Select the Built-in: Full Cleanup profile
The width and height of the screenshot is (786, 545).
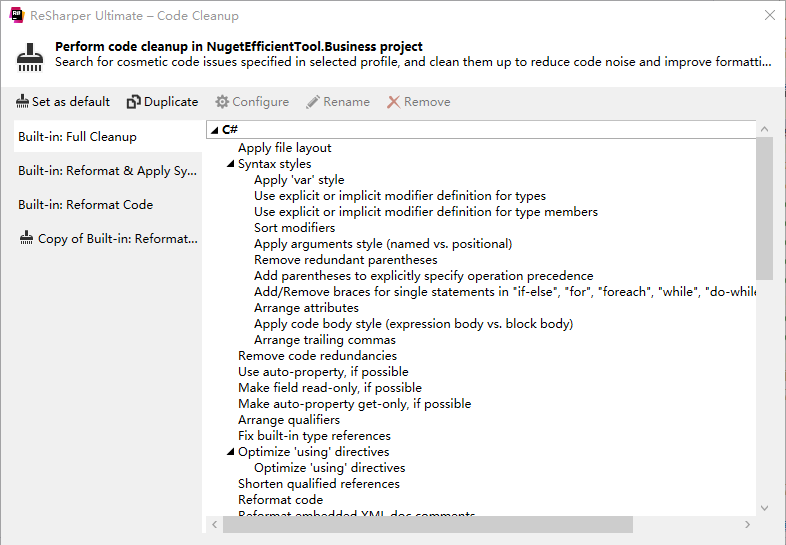108,136
